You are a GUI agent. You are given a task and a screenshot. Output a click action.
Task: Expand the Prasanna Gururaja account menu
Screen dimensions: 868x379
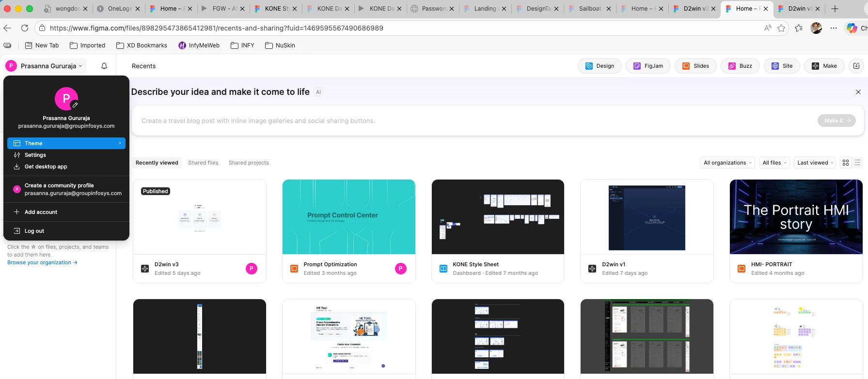coord(45,66)
